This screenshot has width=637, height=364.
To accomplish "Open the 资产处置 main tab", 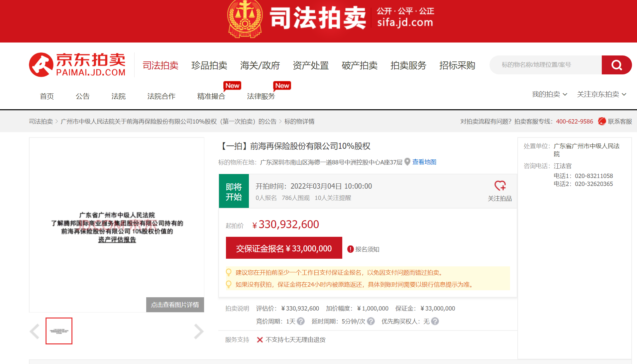I will coord(311,65).
